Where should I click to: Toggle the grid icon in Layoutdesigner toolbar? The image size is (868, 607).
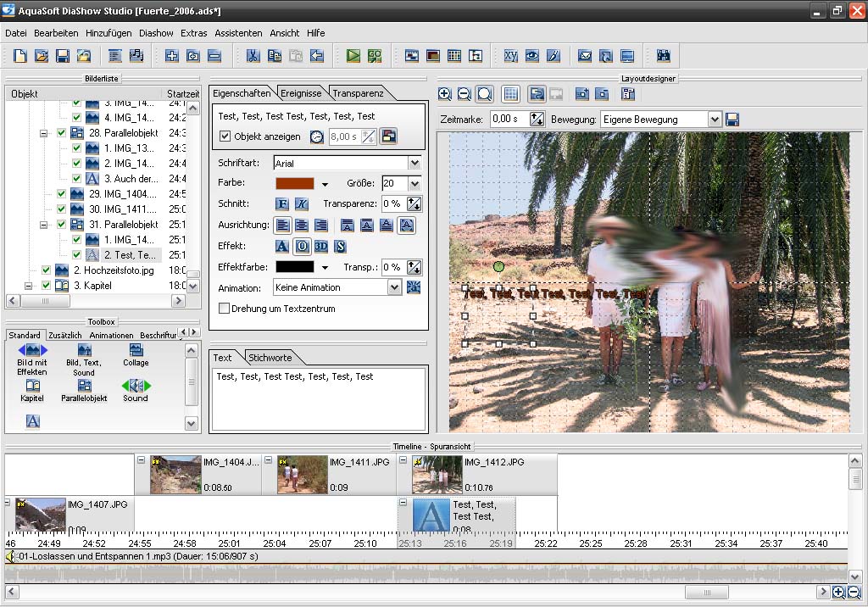[510, 94]
